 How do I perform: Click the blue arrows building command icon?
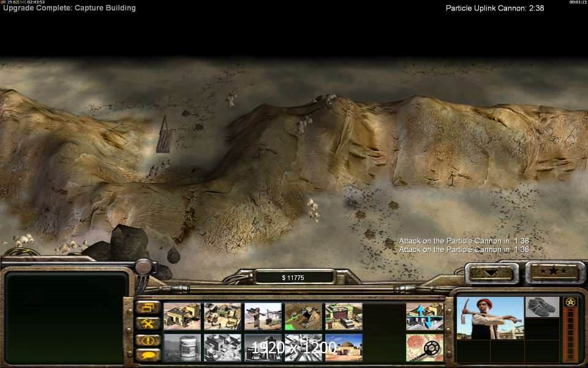point(424,316)
